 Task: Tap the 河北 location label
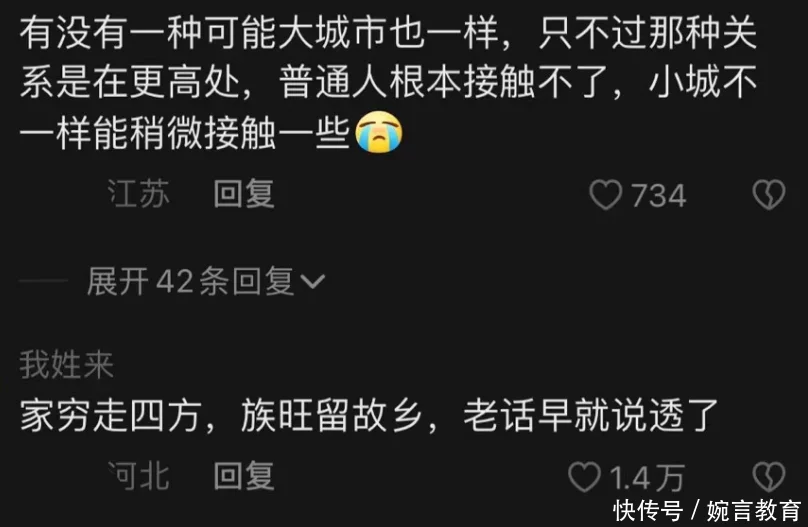pyautogui.click(x=138, y=476)
